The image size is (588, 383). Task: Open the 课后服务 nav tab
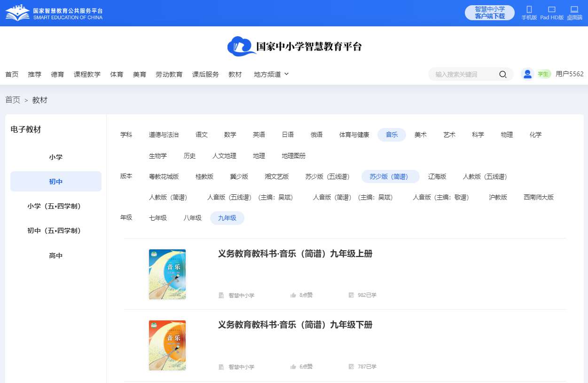(x=205, y=74)
